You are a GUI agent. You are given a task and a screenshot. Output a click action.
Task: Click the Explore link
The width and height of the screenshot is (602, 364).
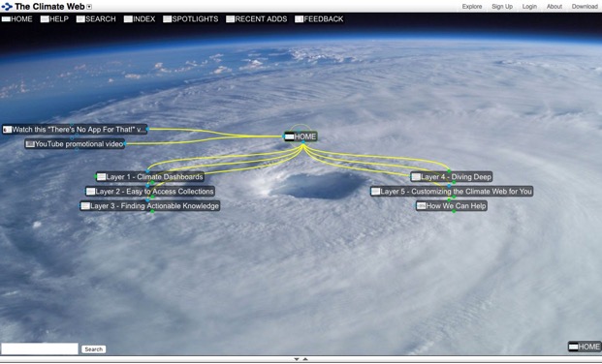click(x=472, y=7)
